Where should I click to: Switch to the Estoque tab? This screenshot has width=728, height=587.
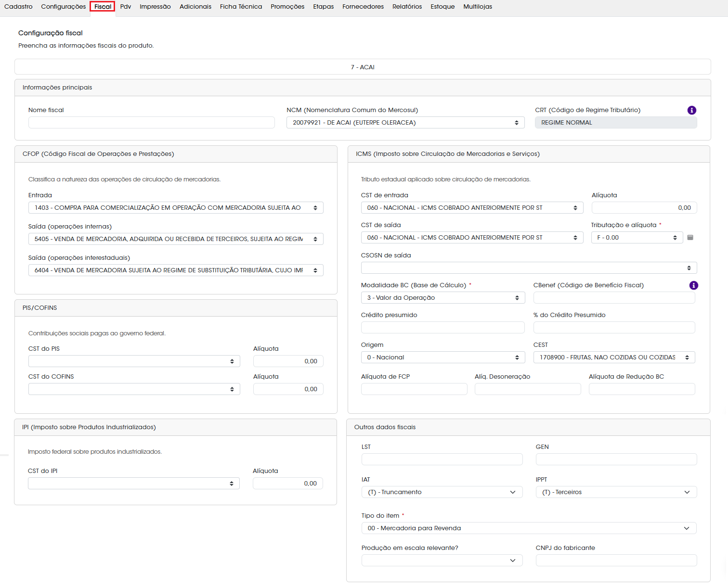[442, 7]
